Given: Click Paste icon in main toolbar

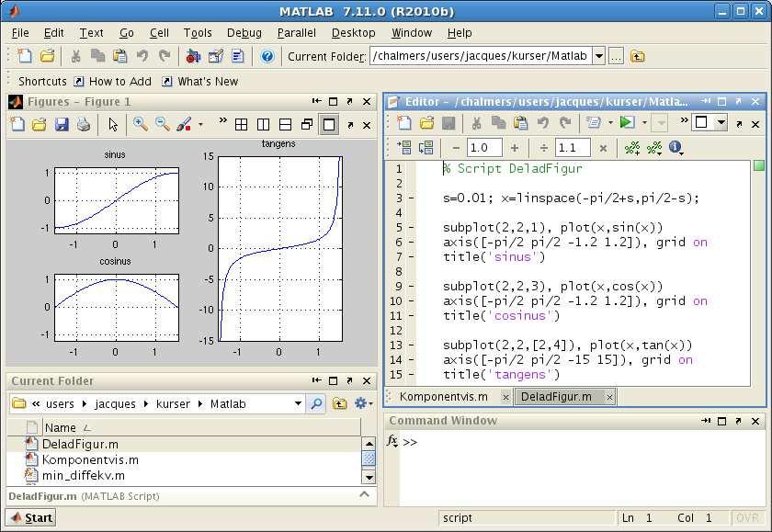Looking at the screenshot, I should (119, 56).
